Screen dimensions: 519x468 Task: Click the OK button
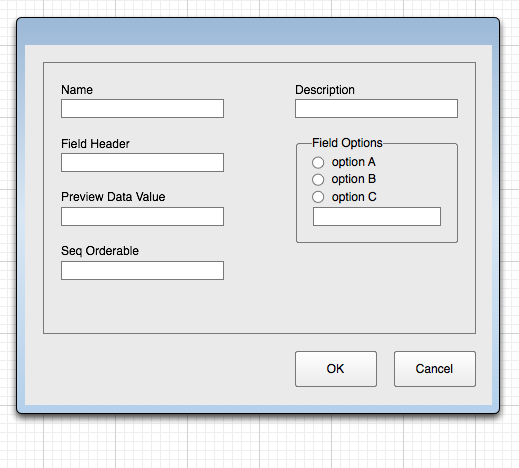point(336,369)
